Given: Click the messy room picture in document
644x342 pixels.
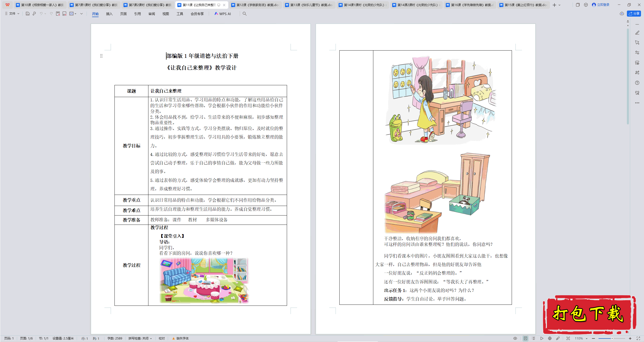Looking at the screenshot, I should [204, 280].
